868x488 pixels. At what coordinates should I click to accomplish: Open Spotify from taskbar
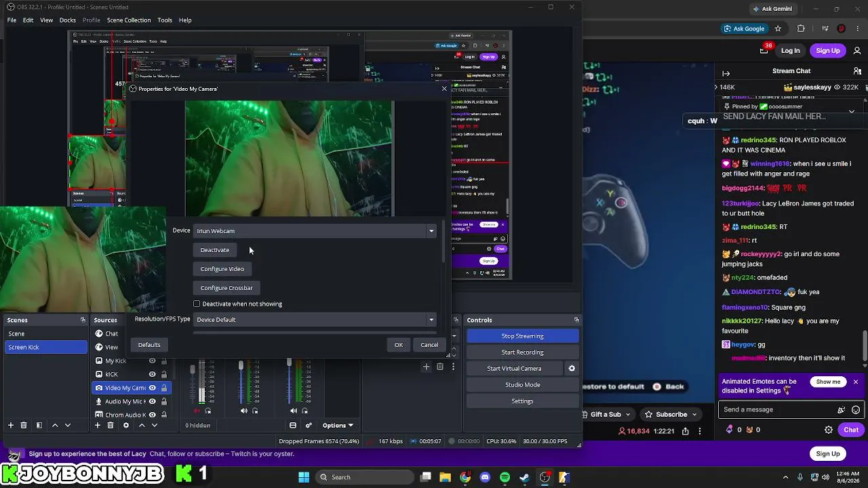click(505, 477)
